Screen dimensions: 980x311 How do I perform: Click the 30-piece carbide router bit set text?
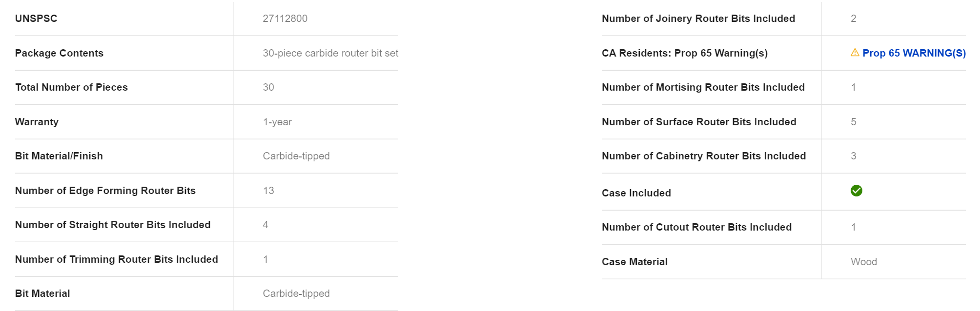pyautogui.click(x=330, y=53)
